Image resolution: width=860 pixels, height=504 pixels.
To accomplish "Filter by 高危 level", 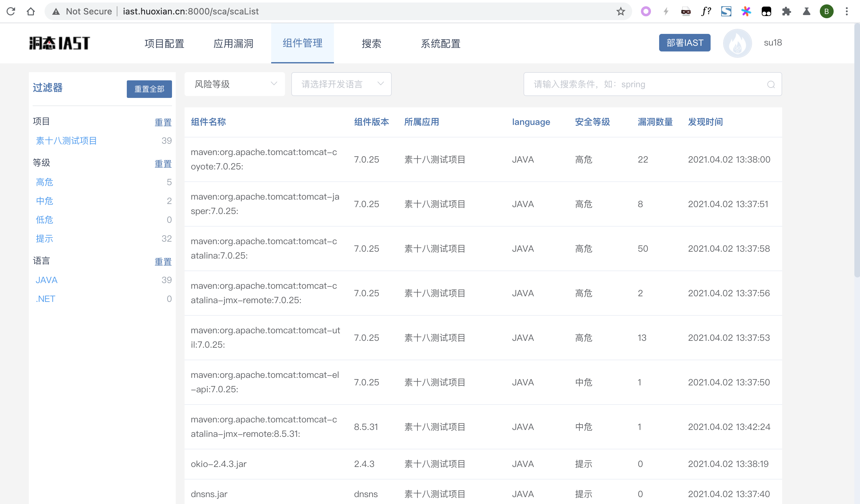I will 45,182.
